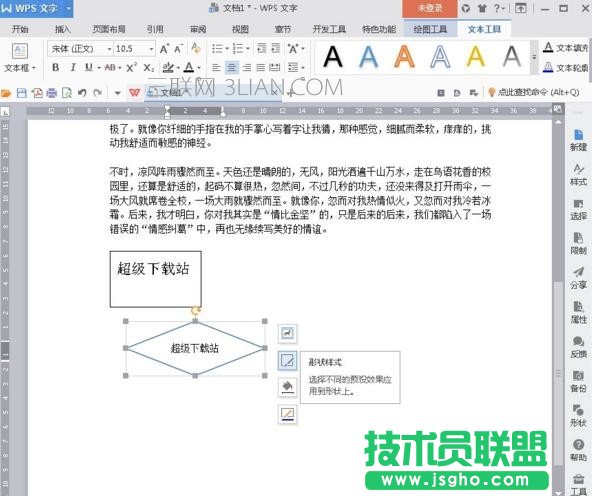Viewport: 592px width, 496px height.
Task: Apply superscript X² formatting
Action: [131, 68]
